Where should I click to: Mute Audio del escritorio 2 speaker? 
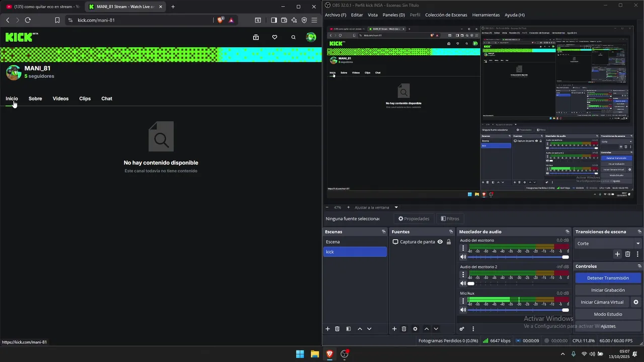pos(463,283)
